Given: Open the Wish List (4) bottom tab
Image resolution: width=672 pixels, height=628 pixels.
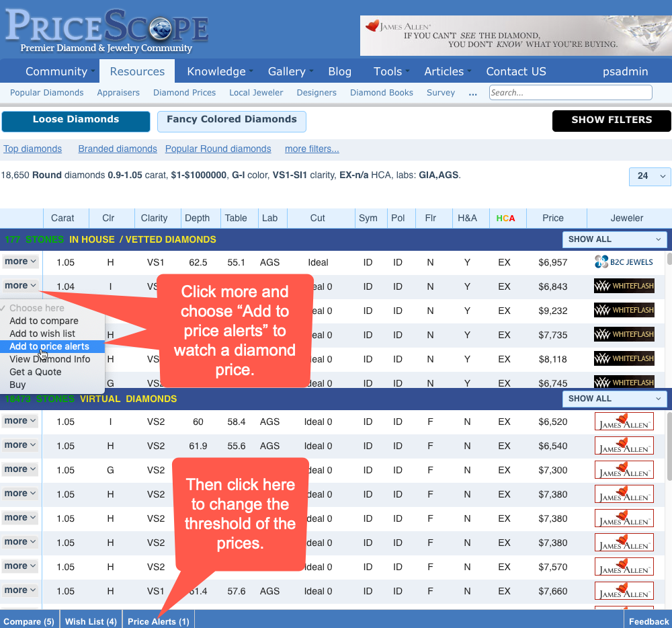Looking at the screenshot, I should click(91, 621).
